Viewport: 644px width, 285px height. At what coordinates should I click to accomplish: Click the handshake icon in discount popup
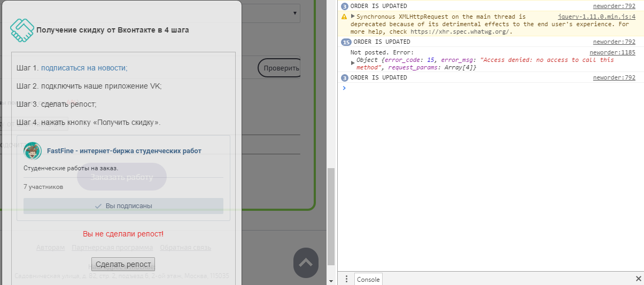coord(22,30)
